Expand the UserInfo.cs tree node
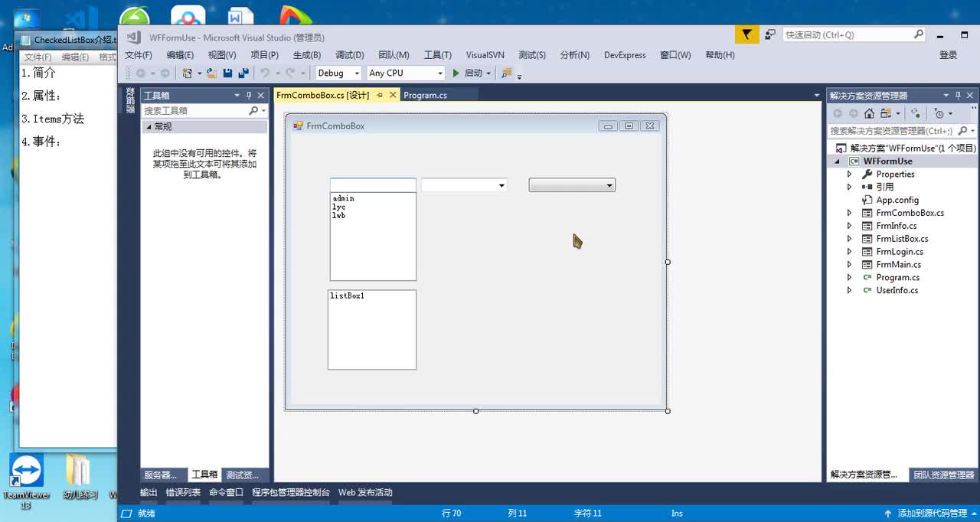 pos(849,290)
